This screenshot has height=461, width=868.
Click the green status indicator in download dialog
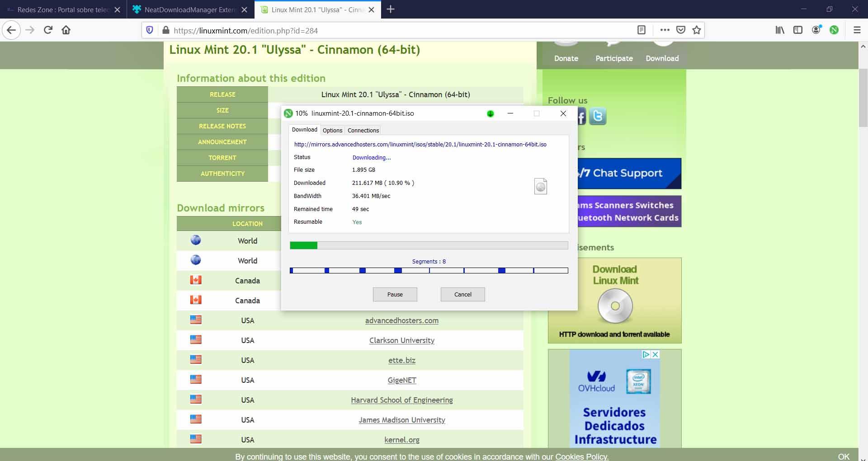click(491, 113)
